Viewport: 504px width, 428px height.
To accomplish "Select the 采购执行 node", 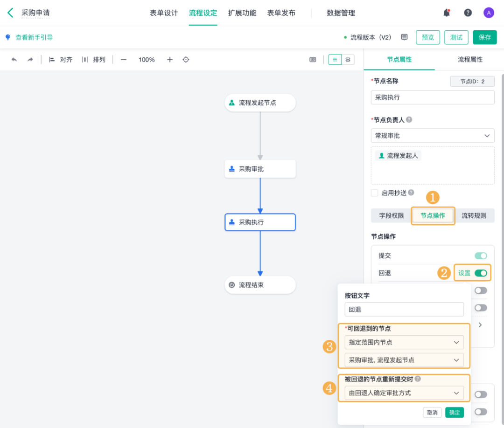I will [260, 222].
